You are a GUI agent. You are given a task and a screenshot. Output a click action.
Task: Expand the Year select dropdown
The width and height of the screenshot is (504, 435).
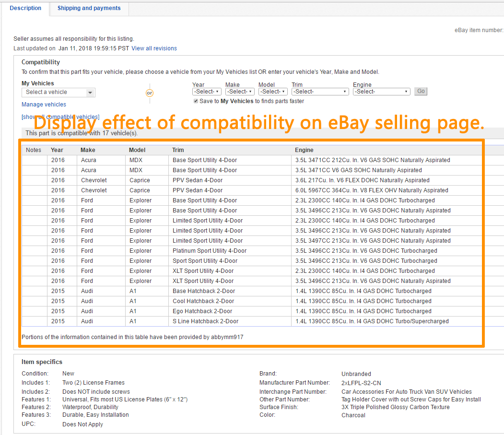coord(207,92)
